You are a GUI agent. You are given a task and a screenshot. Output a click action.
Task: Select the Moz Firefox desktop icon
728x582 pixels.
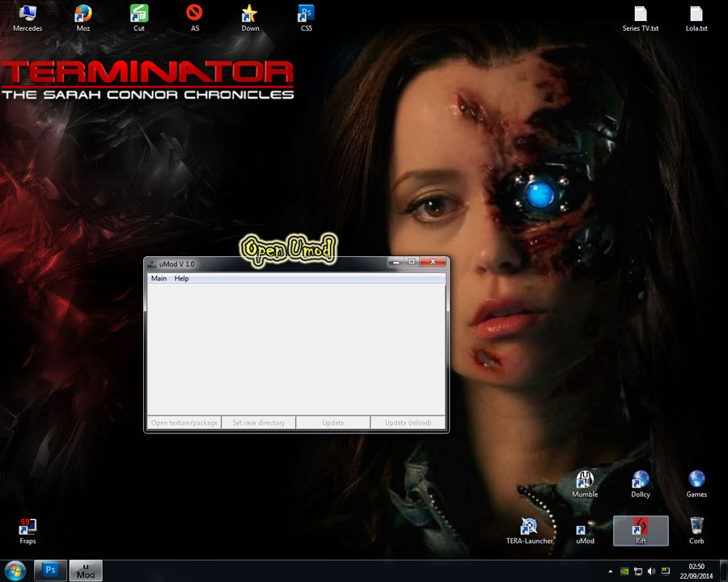tap(83, 17)
